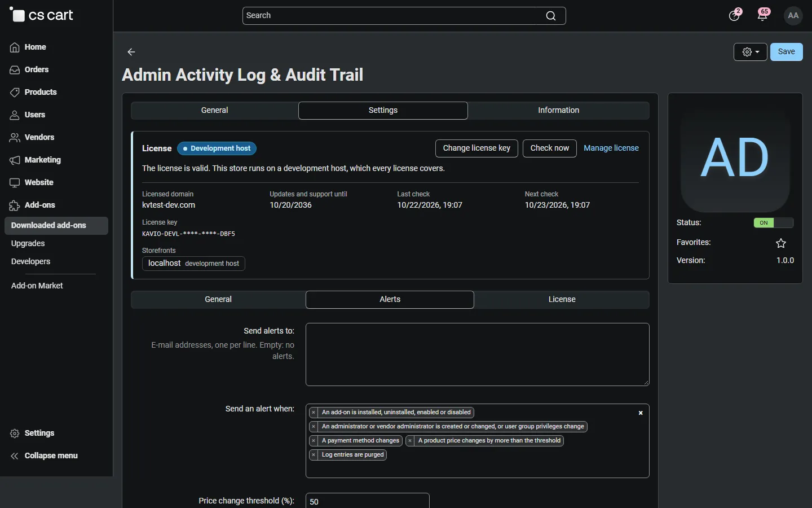Screen dimensions: 812x508
Task: Remove the 'payment method changes' tag
Action: (x=314, y=441)
